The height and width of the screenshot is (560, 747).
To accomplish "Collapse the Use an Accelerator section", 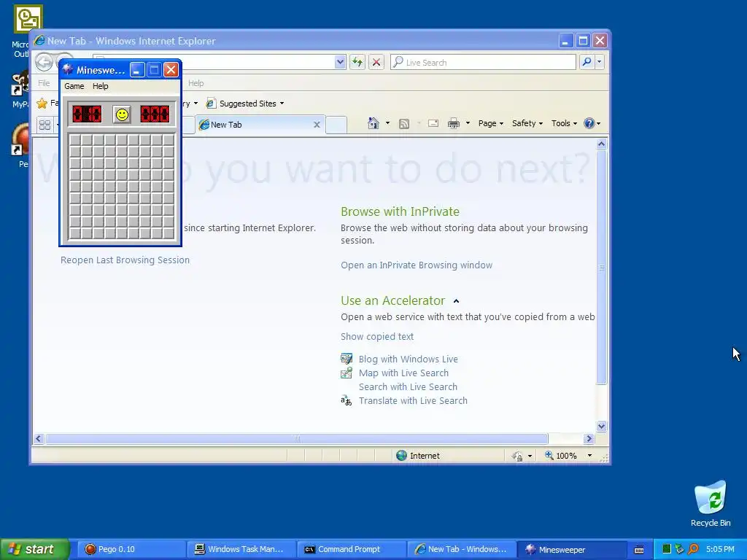I will click(456, 301).
